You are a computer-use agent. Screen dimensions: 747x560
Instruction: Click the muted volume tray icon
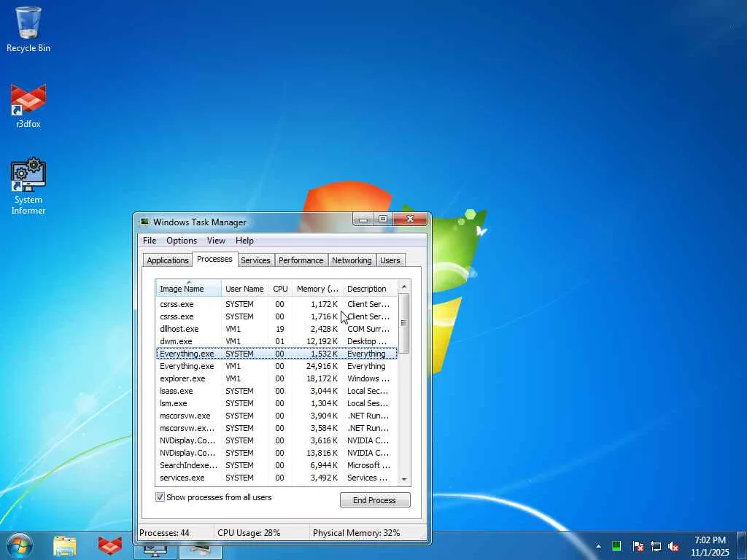point(673,546)
